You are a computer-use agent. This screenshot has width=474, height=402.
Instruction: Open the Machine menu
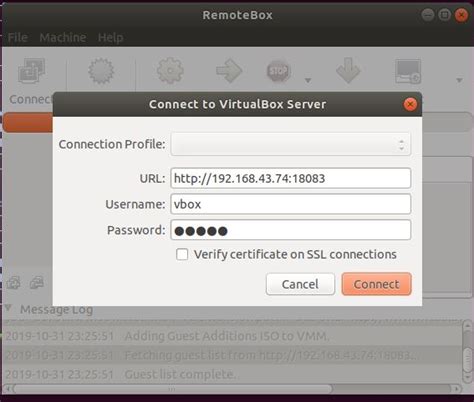coord(63,37)
